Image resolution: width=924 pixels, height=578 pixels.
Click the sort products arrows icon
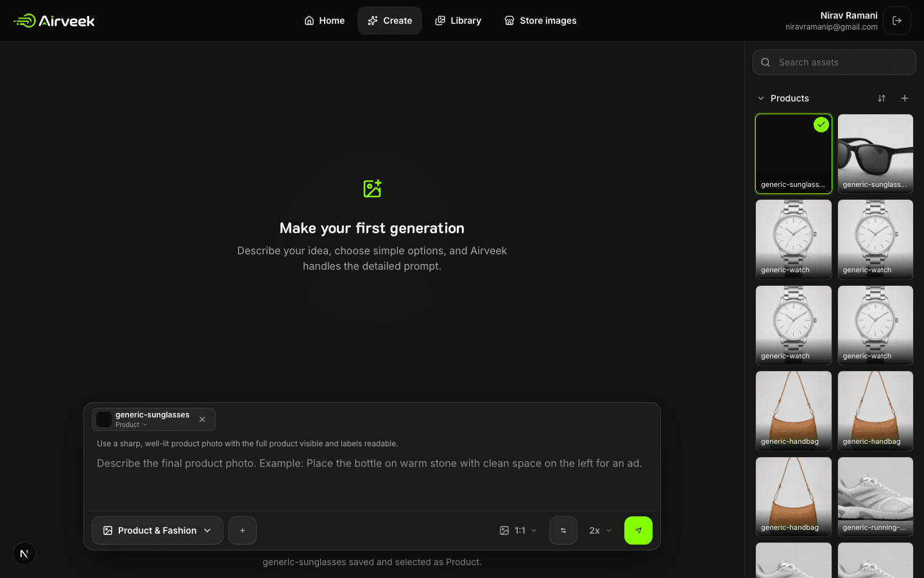tap(882, 98)
